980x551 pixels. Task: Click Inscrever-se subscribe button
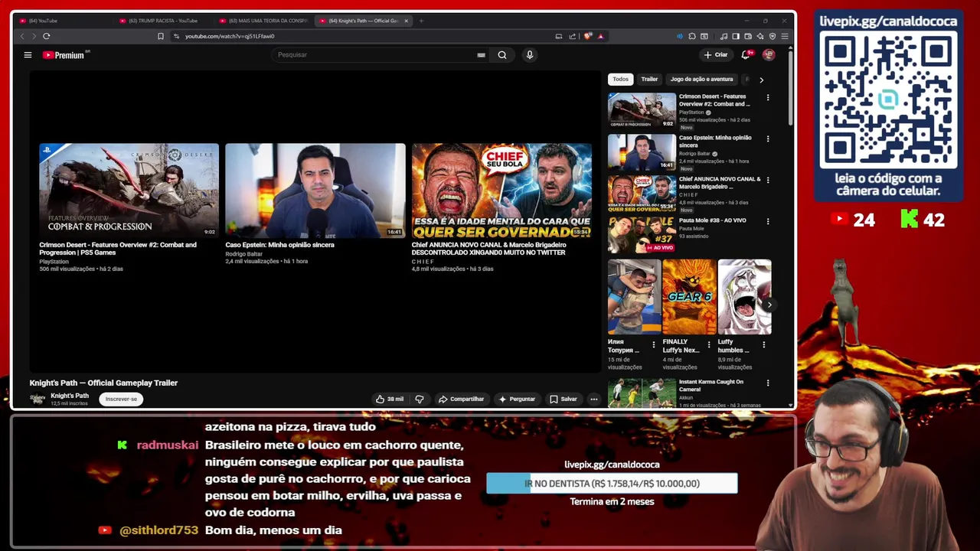pos(121,399)
